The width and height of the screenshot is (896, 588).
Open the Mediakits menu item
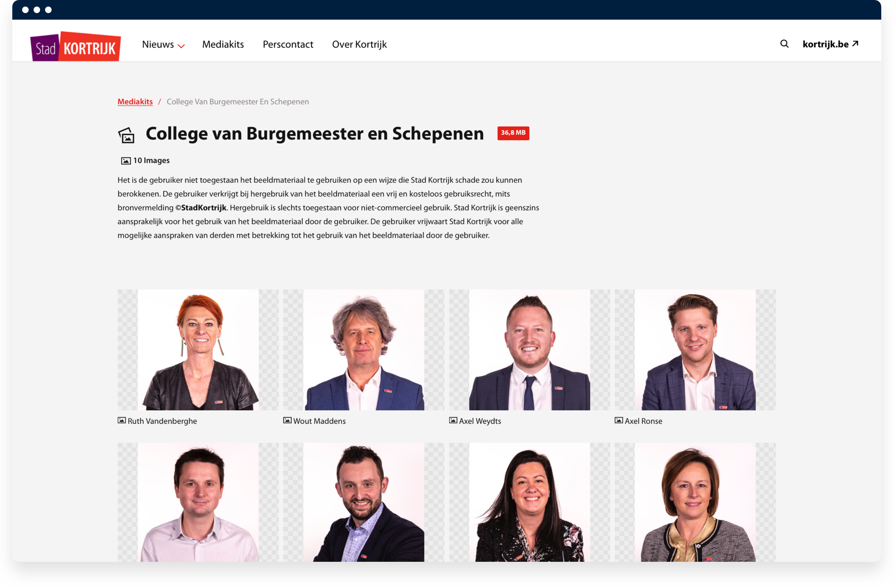(223, 44)
